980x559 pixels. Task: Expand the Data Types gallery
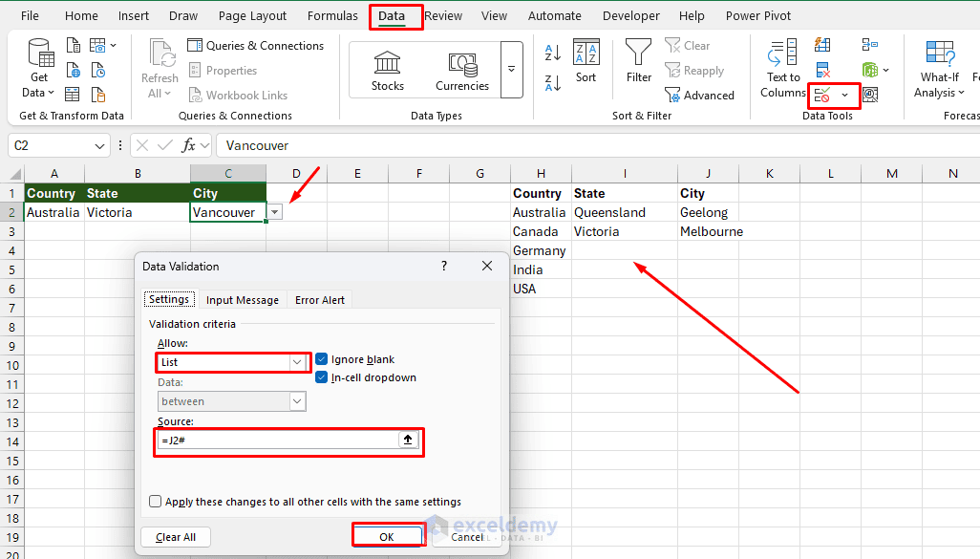(x=511, y=70)
